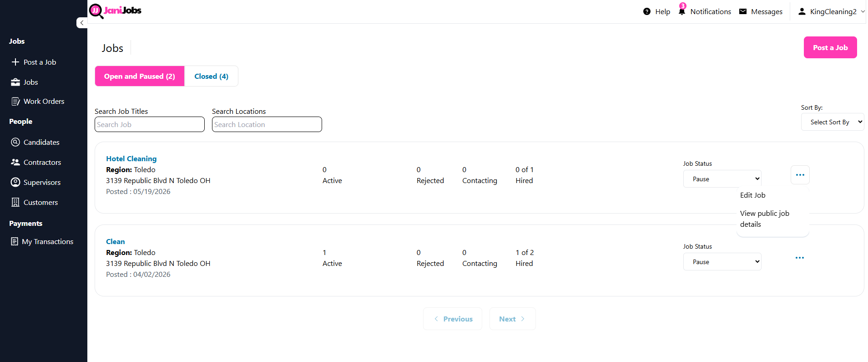
Task: Click the Previous pagination button
Action: pos(453,319)
